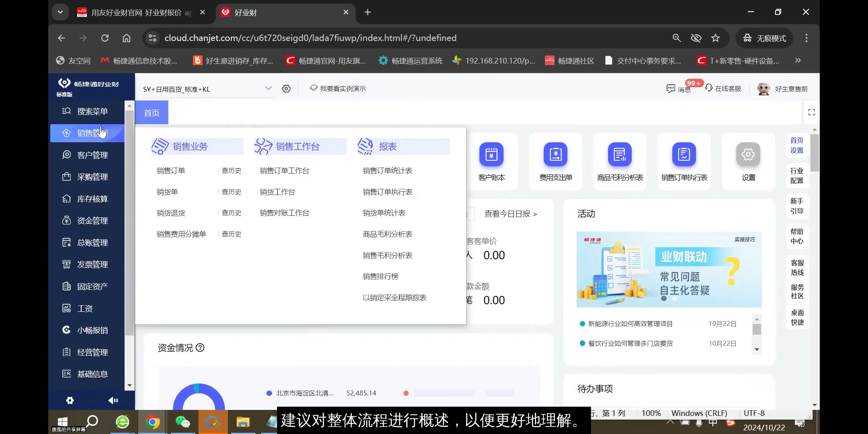The height and width of the screenshot is (434, 868).
Task: Toggle incognito 无痕模式 indicator
Action: [764, 38]
